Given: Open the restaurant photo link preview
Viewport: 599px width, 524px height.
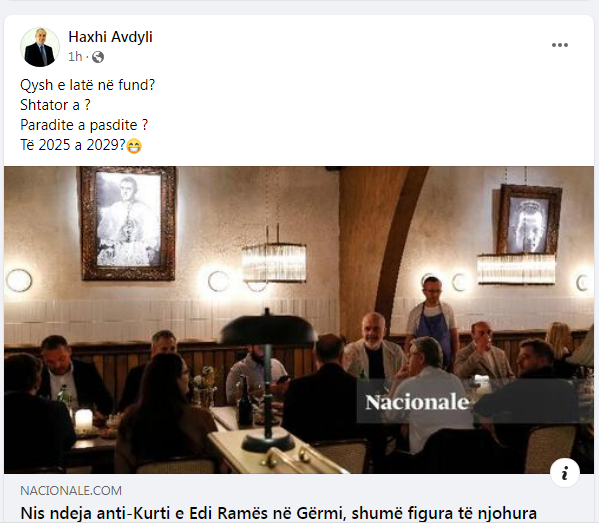Looking at the screenshot, I should pyautogui.click(x=299, y=320).
